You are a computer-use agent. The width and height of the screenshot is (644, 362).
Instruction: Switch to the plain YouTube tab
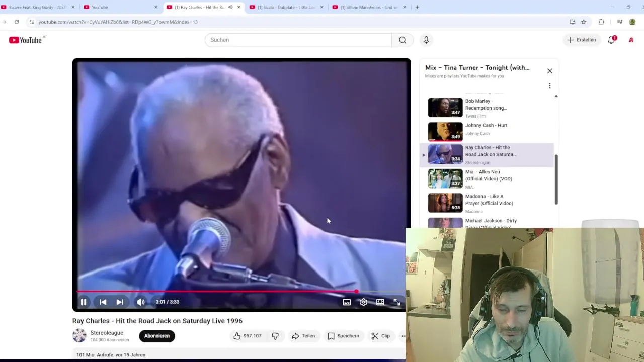pyautogui.click(x=121, y=7)
